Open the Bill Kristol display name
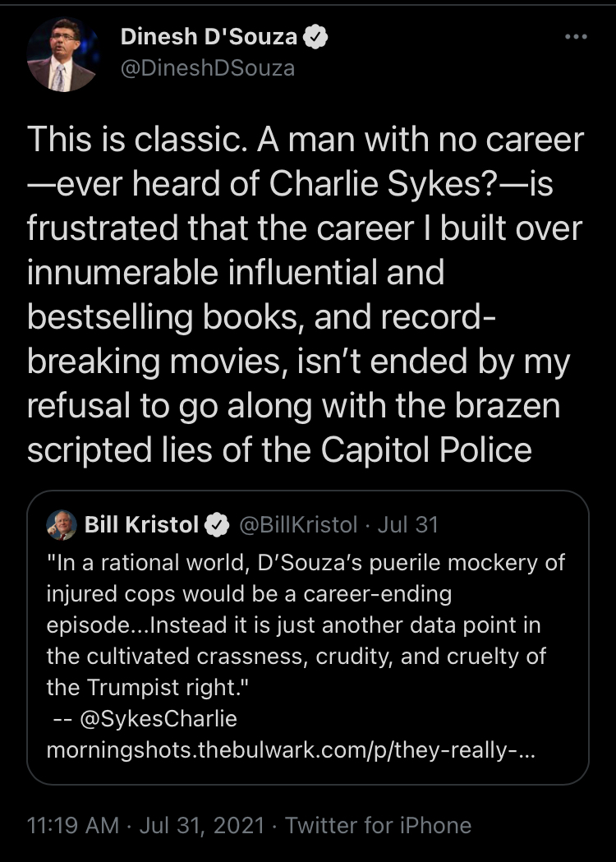The height and width of the screenshot is (862, 616). point(141,524)
